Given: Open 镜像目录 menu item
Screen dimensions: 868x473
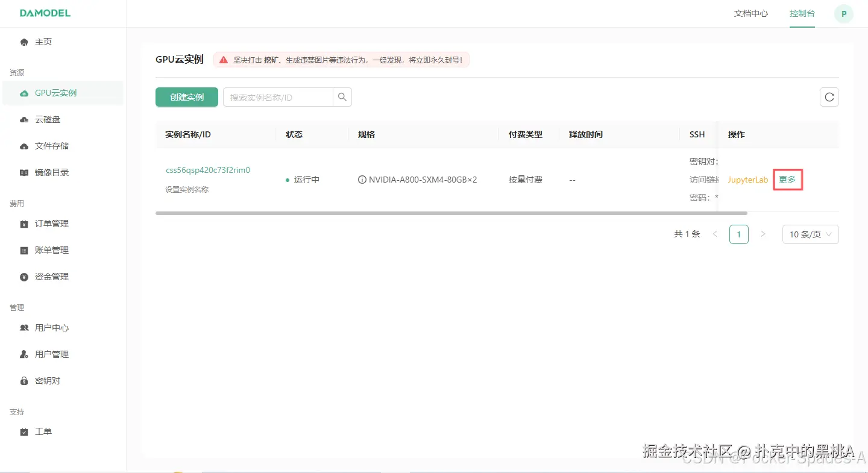Looking at the screenshot, I should (63, 173).
